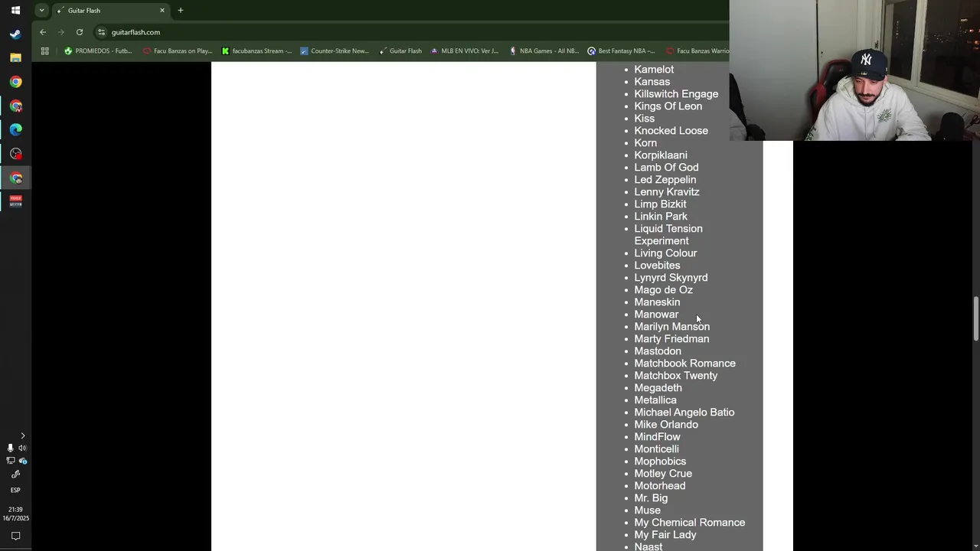Choose Kings Of Leon artist
This screenshot has width=980, height=551.
668,106
